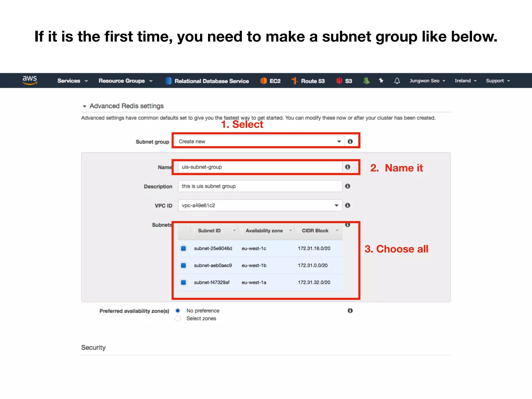Click the green Elastic Beanstalk shortcut icon

366,81
